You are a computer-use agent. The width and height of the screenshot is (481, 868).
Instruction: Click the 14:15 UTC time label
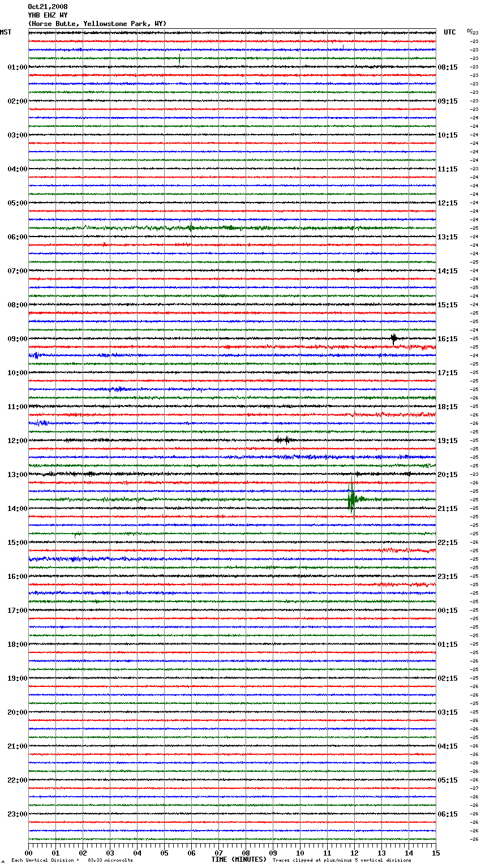(448, 271)
